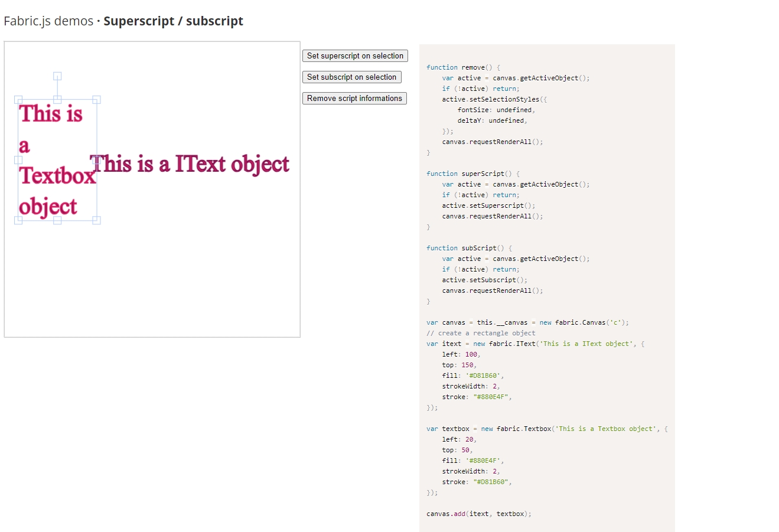Click the textbox "fill: '#880E4F'," code line
This screenshot has height=532, width=779.
click(473, 461)
